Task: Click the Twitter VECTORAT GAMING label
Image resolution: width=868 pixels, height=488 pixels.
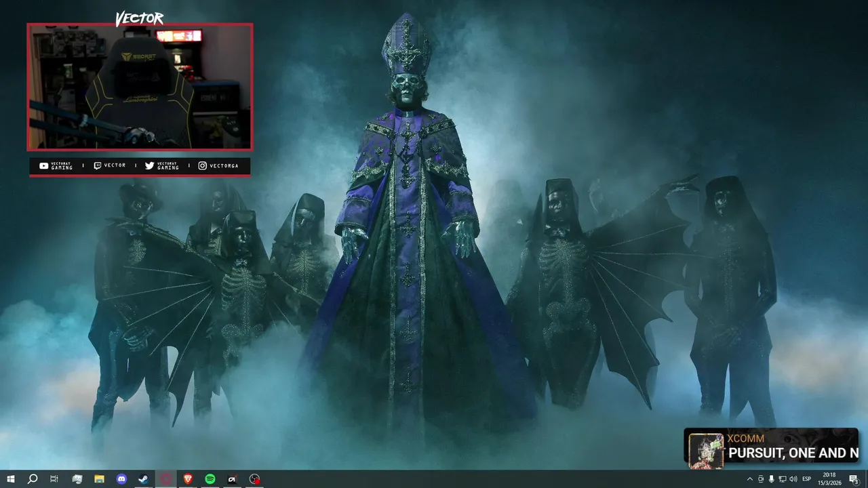Action: 162,165
